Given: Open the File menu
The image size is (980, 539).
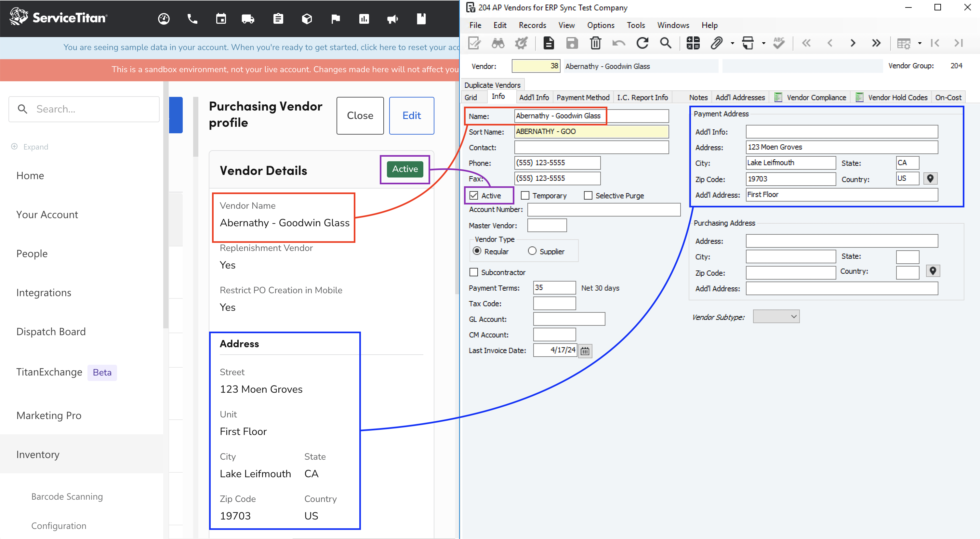Looking at the screenshot, I should [x=475, y=25].
